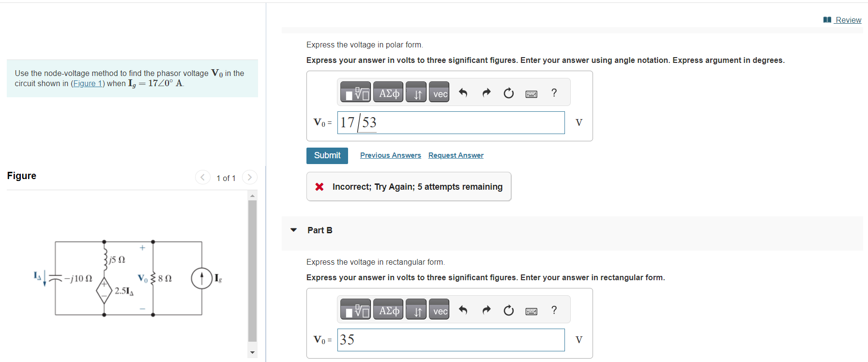Open the Figure 1 link in problem statement
868x362 pixels.
(x=88, y=83)
